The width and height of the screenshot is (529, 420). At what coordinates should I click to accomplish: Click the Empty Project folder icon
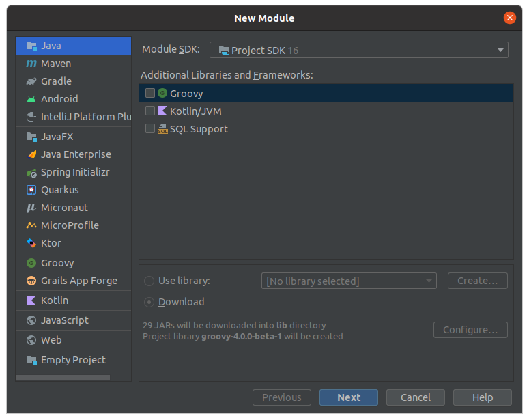tap(31, 360)
